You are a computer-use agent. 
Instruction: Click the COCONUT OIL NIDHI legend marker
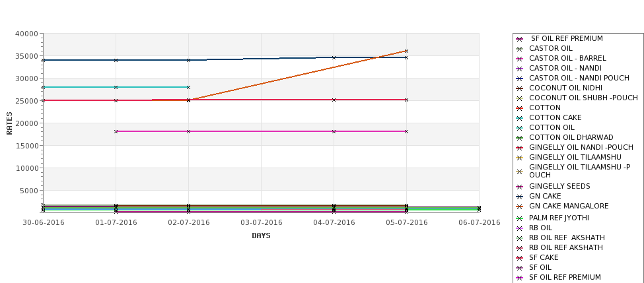[x=520, y=88]
